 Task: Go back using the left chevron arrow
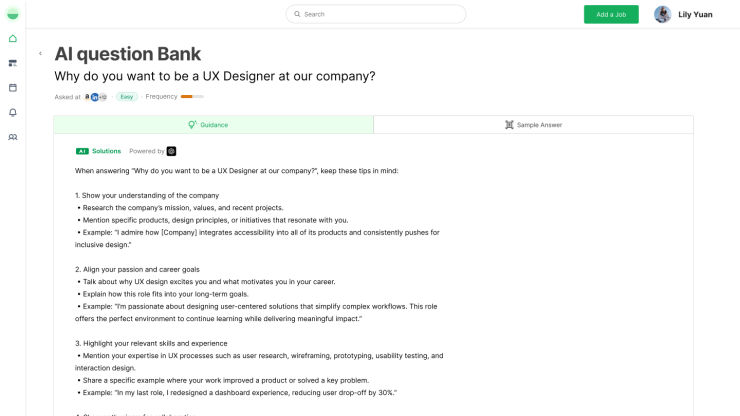[41, 54]
